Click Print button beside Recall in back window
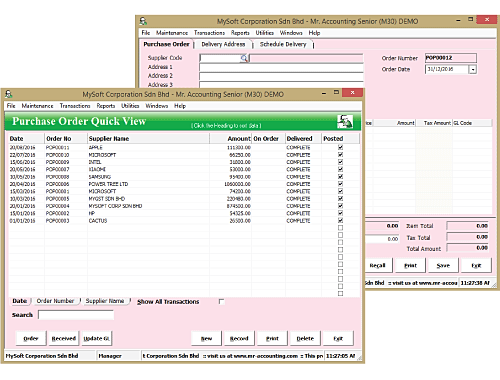The width and height of the screenshot is (500, 380). [411, 266]
